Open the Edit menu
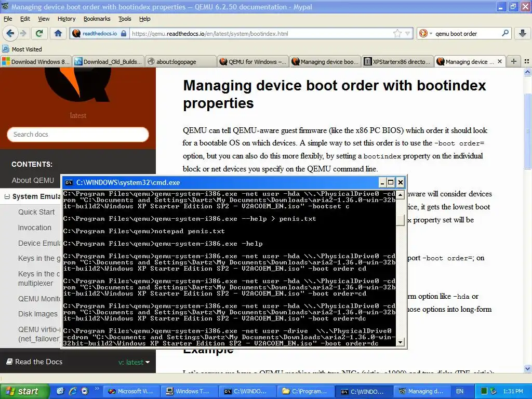 25,19
